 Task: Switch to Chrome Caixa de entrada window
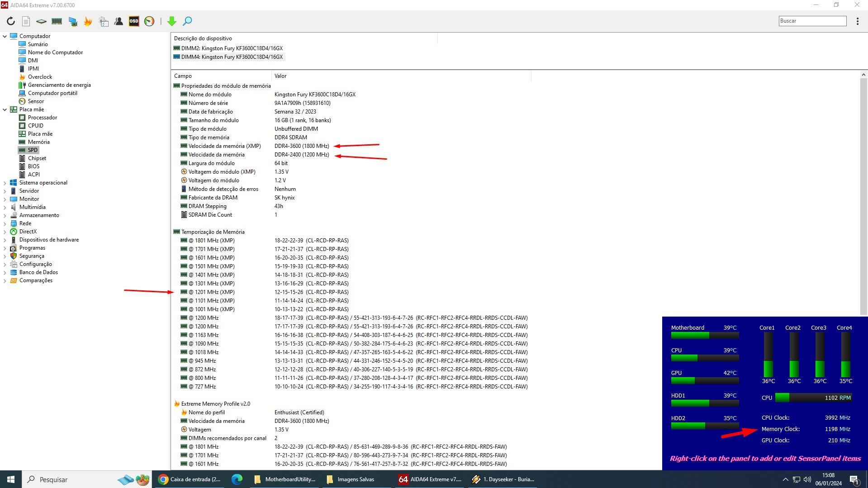pyautogui.click(x=190, y=479)
